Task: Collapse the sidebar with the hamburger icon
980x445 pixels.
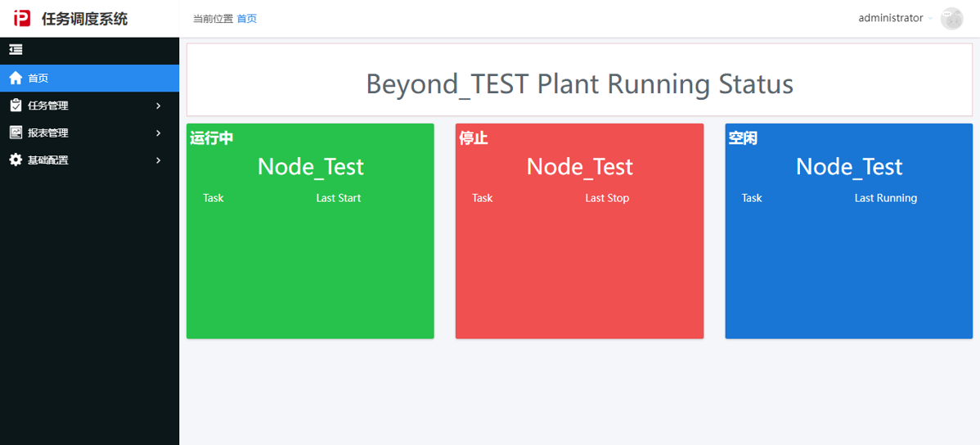Action: (x=16, y=49)
